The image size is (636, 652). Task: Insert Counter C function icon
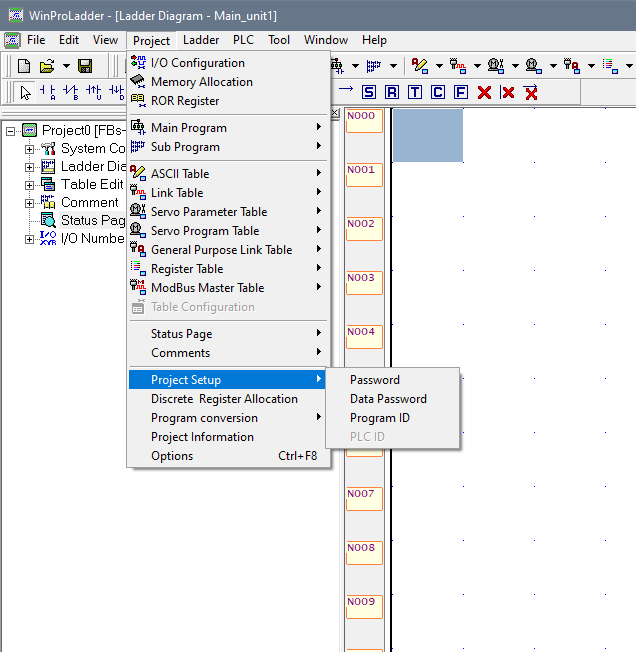pos(437,92)
